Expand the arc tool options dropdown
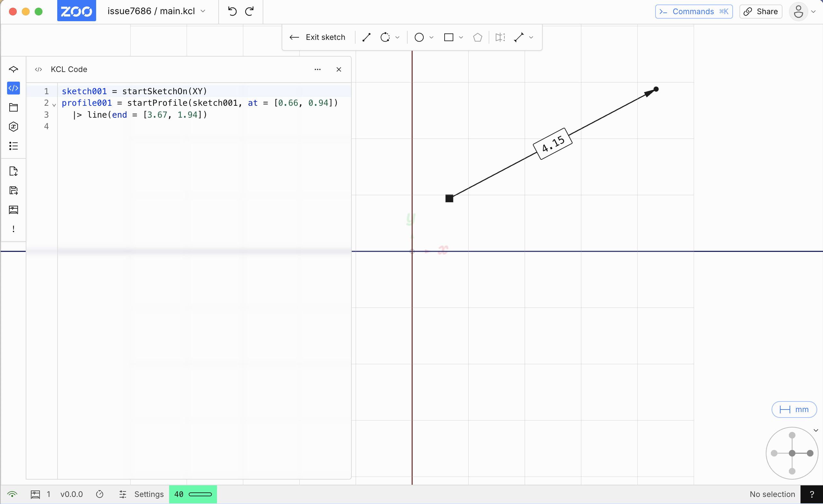The image size is (823, 504). point(397,37)
